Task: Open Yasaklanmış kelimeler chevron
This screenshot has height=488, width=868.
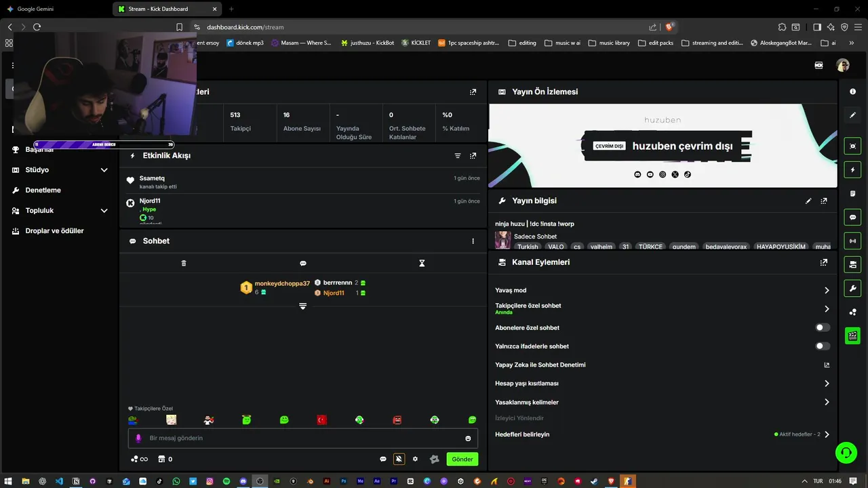Action: [827, 402]
